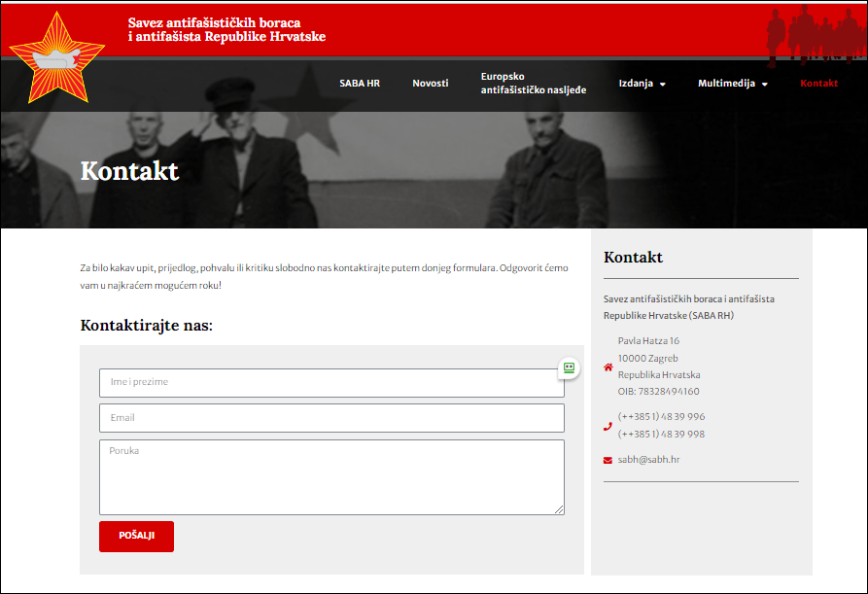Viewport: 868px width, 594px height.
Task: Click the envelope icon next to email
Action: pyautogui.click(x=608, y=460)
